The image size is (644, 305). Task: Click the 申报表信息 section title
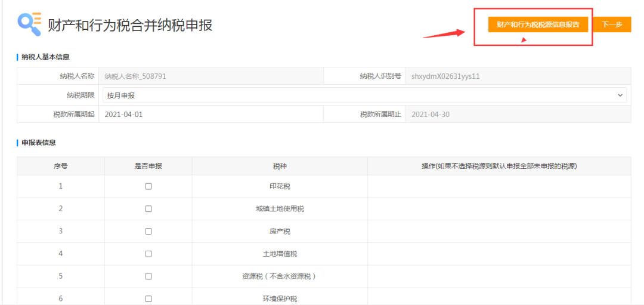39,143
